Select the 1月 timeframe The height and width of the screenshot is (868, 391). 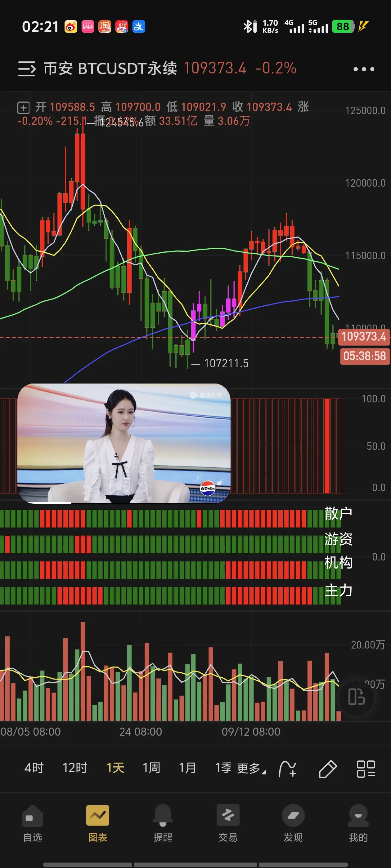pos(187,768)
